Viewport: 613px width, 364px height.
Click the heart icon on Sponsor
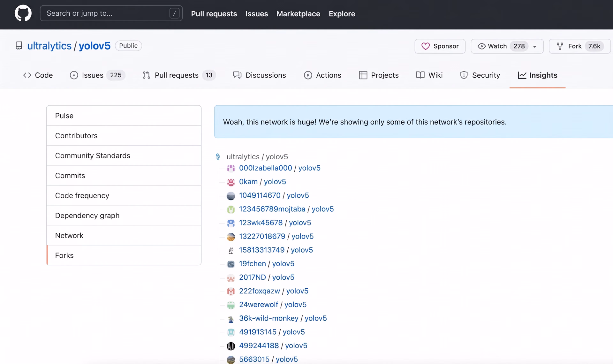426,46
